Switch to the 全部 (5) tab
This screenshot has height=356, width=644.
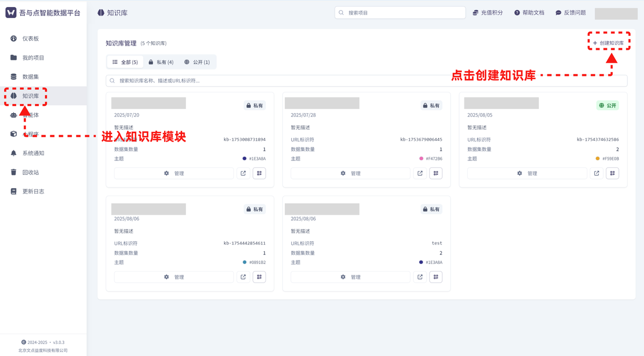click(x=125, y=62)
